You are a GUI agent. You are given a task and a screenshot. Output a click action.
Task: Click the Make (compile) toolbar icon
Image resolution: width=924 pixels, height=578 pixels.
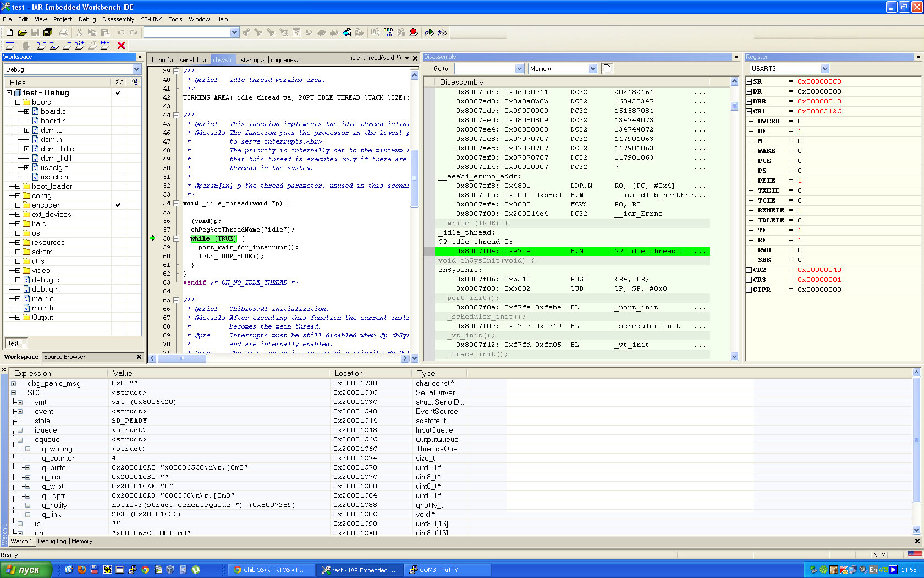[x=388, y=32]
